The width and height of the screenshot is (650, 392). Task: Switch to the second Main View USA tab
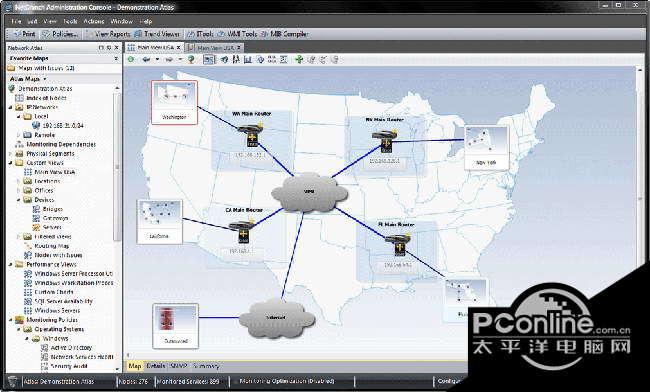point(215,48)
